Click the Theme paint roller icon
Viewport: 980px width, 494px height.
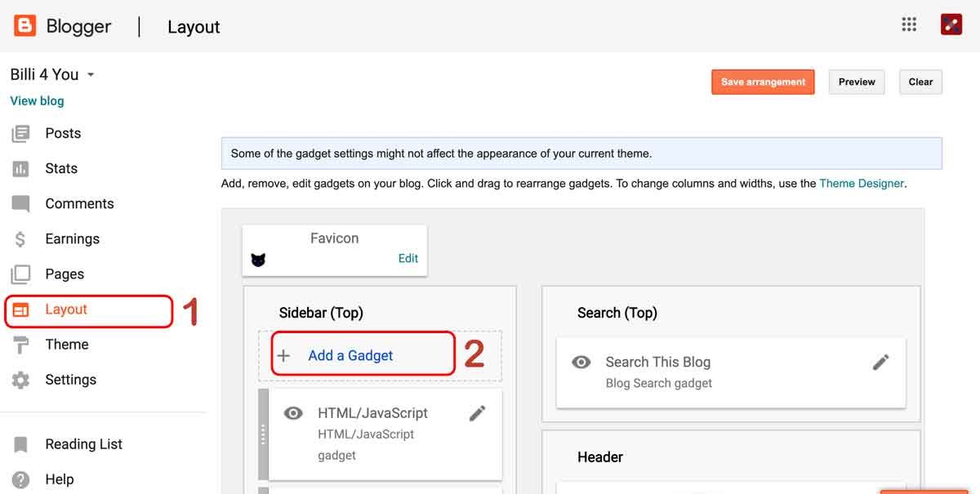click(x=21, y=345)
